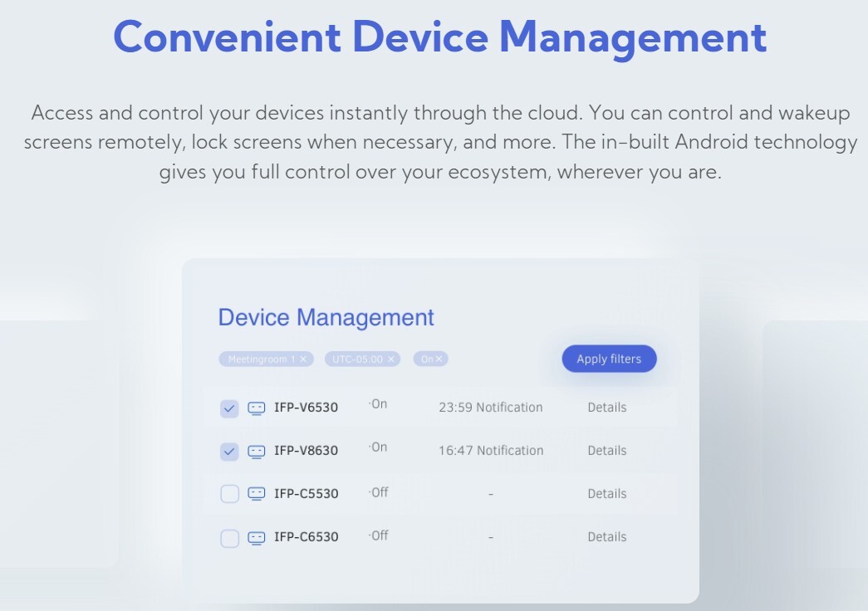Select the IFP-C5530 device name
This screenshot has height=611, width=868.
pyautogui.click(x=306, y=494)
